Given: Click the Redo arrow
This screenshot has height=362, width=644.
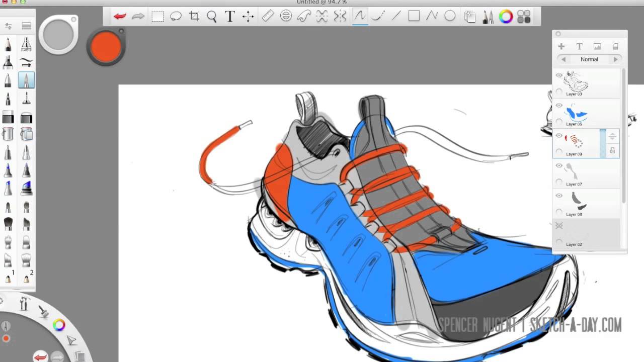Looking at the screenshot, I should point(138,16).
